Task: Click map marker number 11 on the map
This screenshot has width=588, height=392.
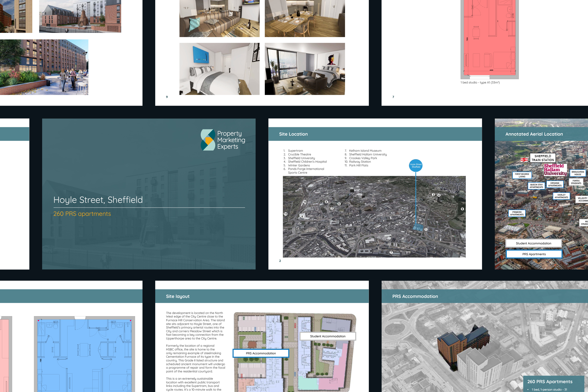Action: [286, 214]
